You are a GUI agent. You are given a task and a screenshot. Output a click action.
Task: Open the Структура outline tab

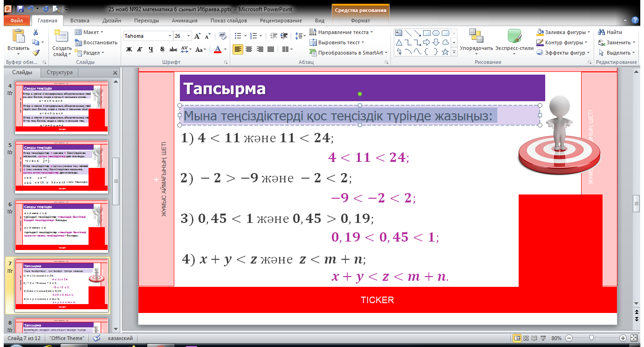coord(60,72)
